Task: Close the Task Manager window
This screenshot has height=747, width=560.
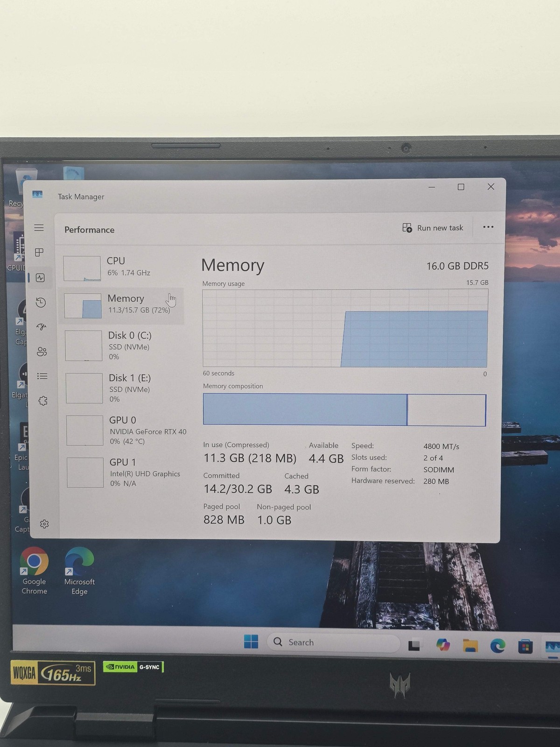Action: pos(491,187)
